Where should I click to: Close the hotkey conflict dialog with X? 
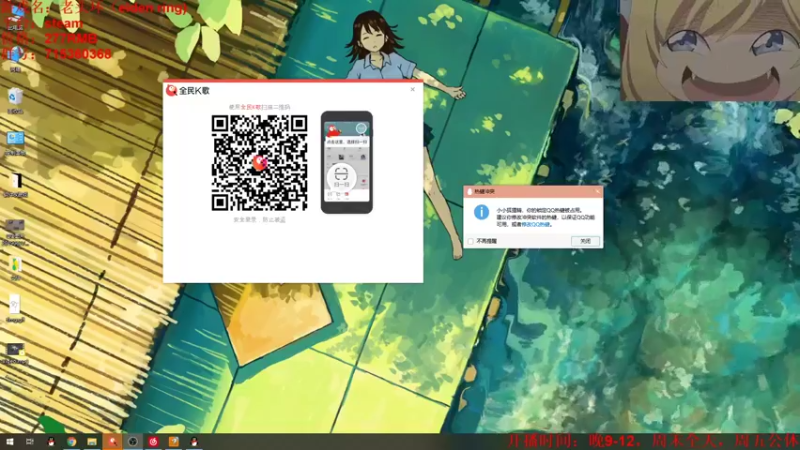(x=597, y=191)
